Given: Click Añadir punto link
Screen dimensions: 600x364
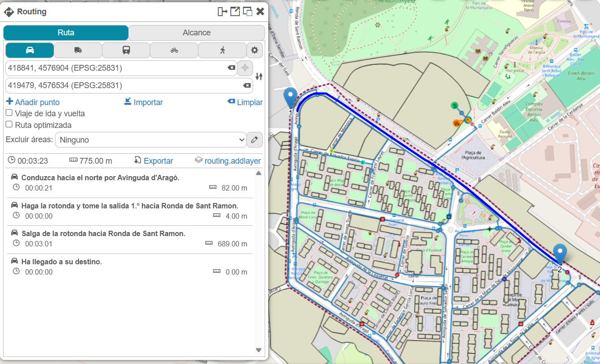Looking at the screenshot, I should [33, 102].
